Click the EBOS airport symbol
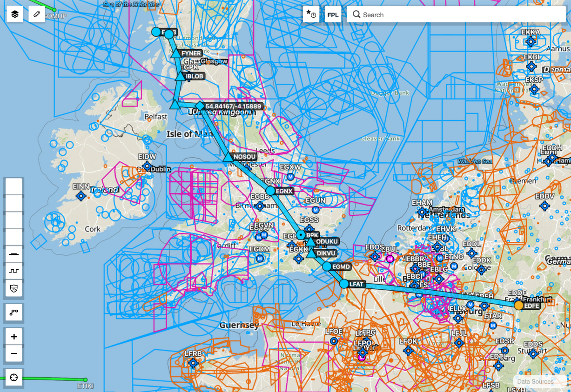This screenshot has width=571, height=392. [x=375, y=256]
